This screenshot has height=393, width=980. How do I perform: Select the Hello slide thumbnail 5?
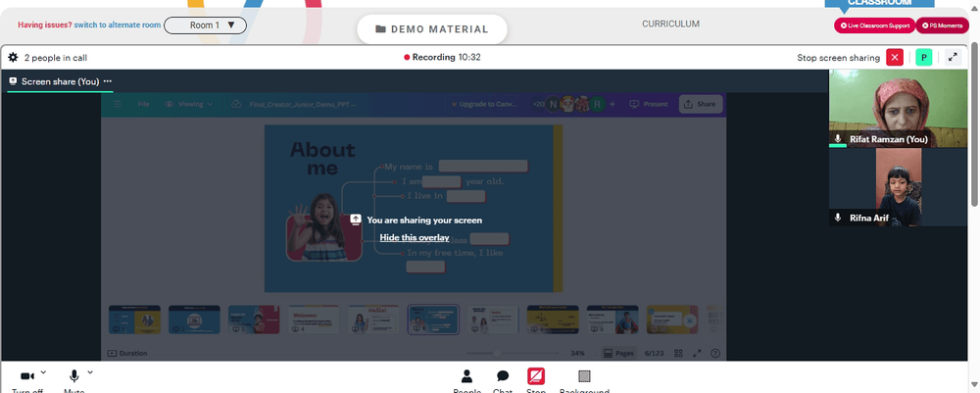pyautogui.click(x=373, y=319)
